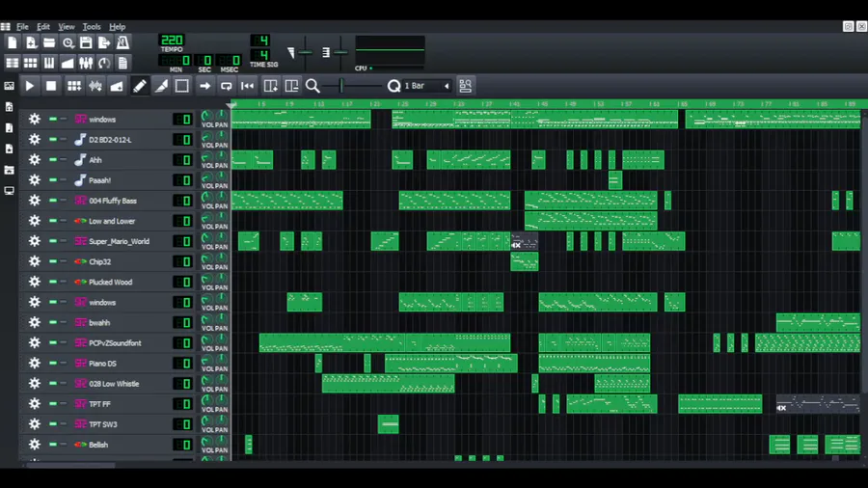Click the insert bar icon
The width and height of the screenshot is (868, 488).
point(270,86)
